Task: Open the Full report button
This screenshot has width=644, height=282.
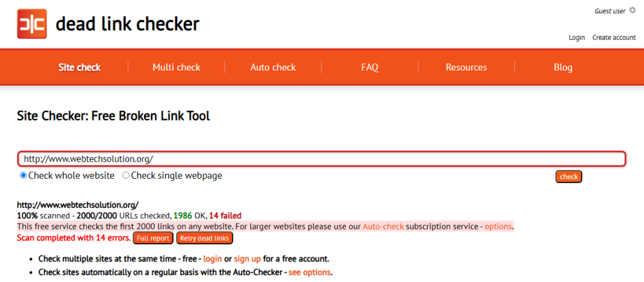Action: (153, 238)
